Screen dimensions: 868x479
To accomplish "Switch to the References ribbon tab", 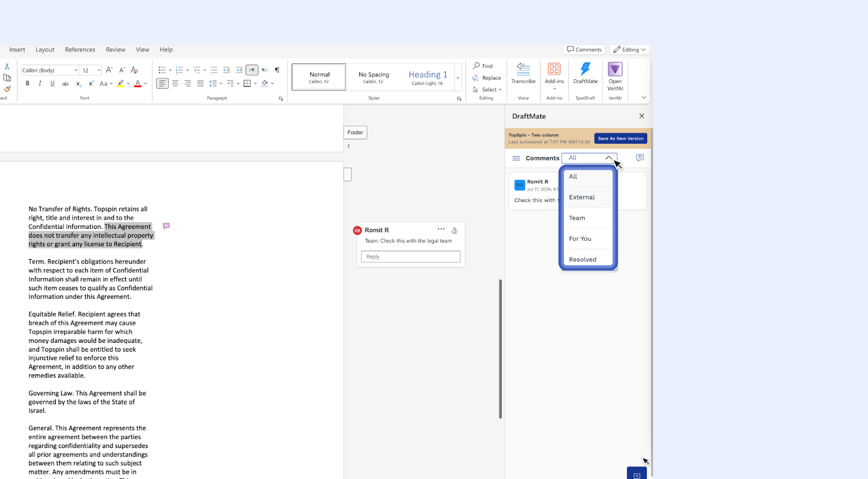I will tap(80, 49).
